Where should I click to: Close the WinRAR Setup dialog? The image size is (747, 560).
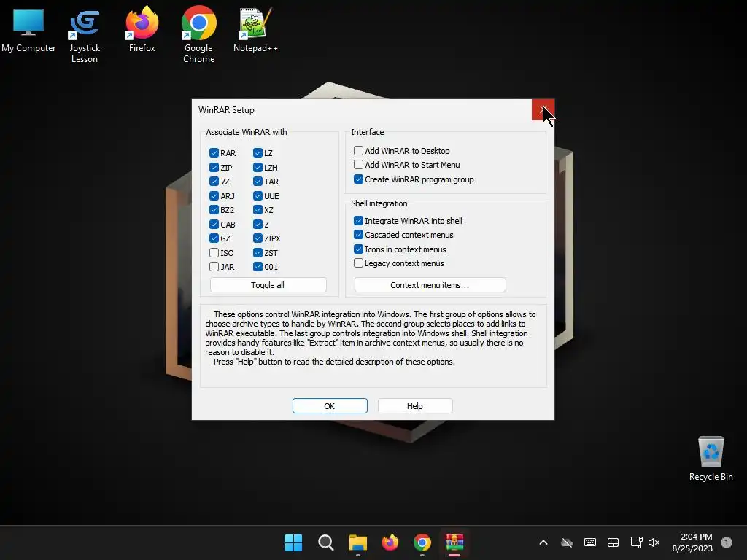point(543,110)
